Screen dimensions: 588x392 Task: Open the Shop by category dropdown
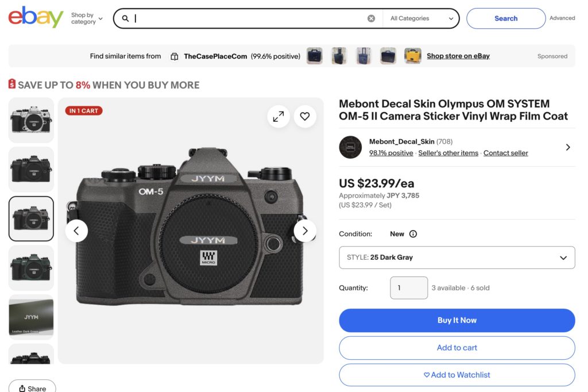[87, 18]
